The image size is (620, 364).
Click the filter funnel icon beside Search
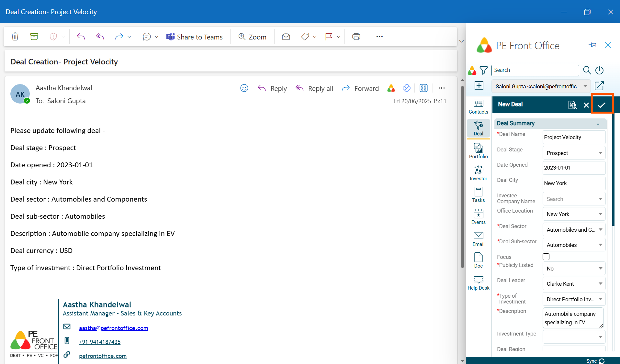click(x=483, y=70)
